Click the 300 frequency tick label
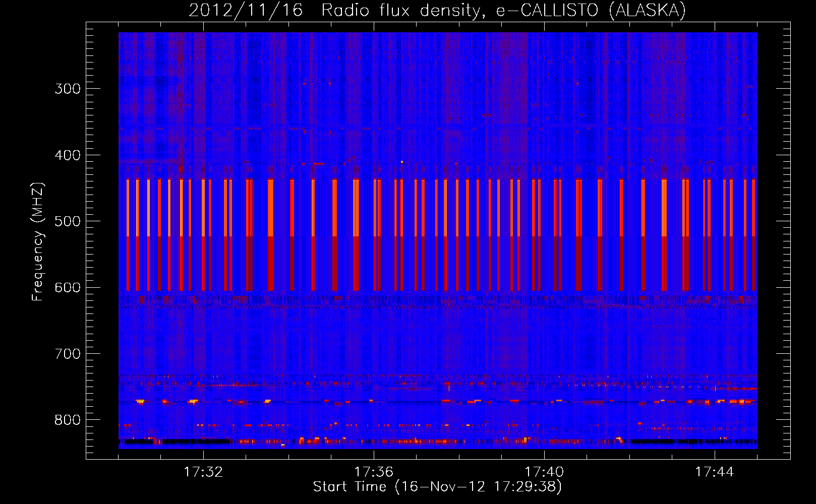 click(x=68, y=89)
